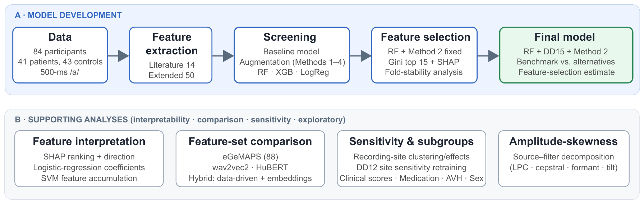Click arrow pointing to Final model
This screenshot has width=644, height=203.
[x=488, y=56]
